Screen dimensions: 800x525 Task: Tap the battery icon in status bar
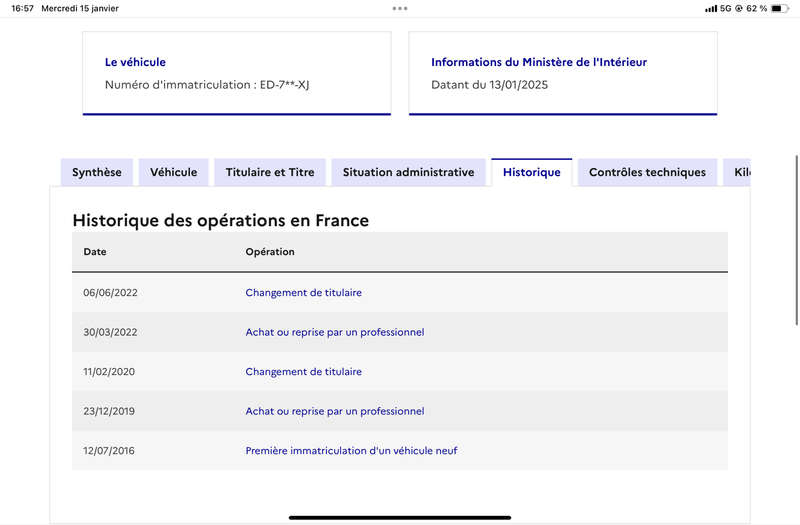pyautogui.click(x=780, y=9)
